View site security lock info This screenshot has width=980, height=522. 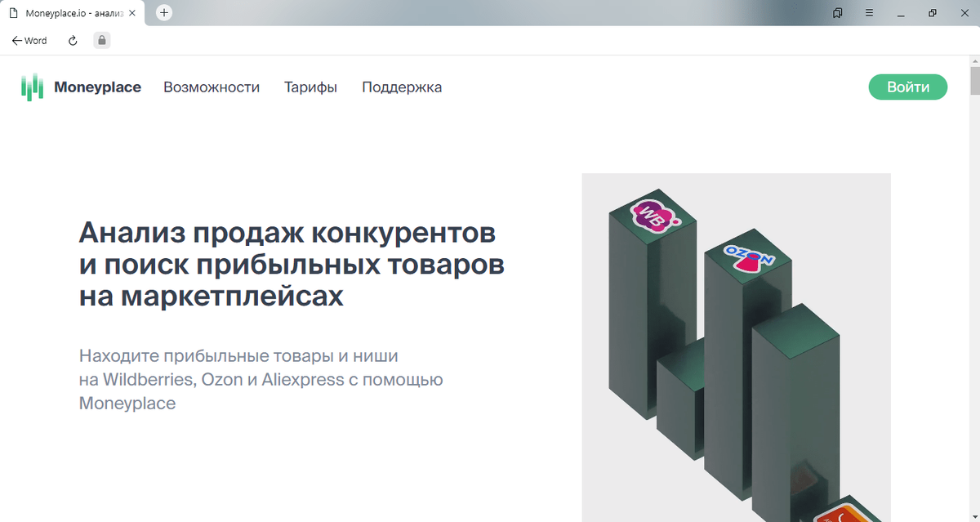pos(101,40)
